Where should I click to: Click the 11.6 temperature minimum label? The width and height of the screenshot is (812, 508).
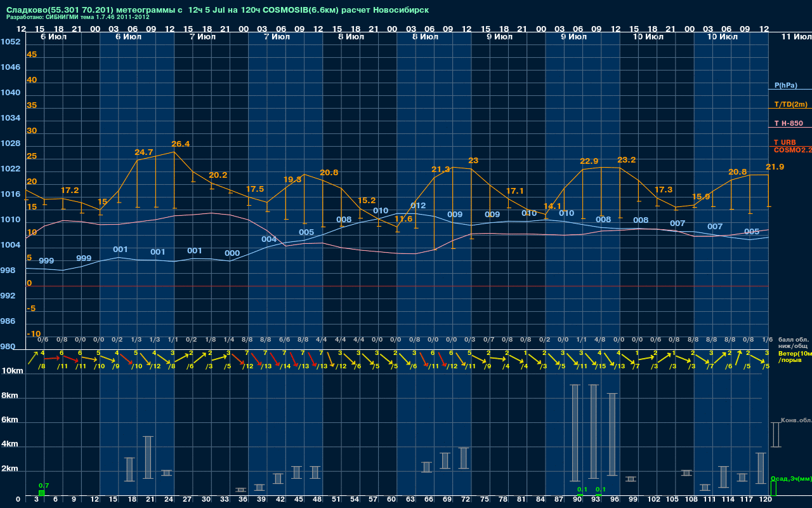pyautogui.click(x=403, y=219)
